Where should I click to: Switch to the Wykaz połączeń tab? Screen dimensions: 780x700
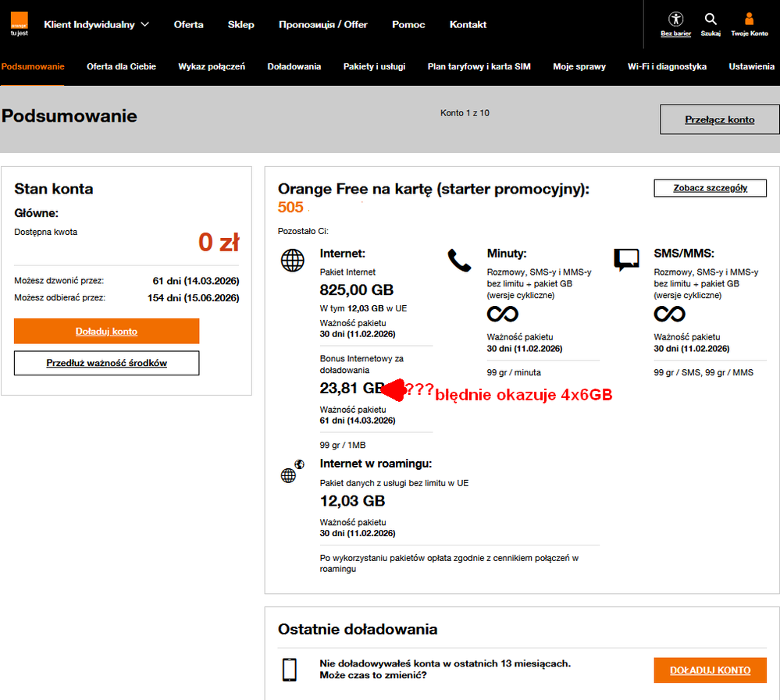[212, 66]
